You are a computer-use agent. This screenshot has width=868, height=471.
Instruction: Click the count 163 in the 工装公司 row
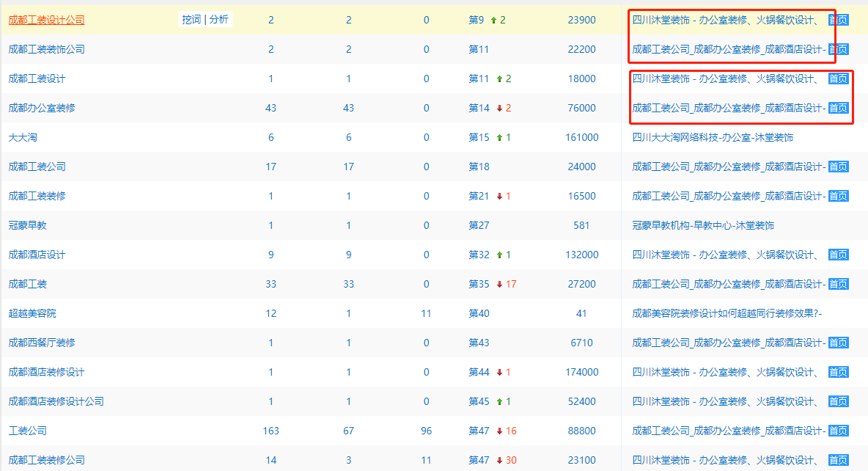tap(271, 431)
